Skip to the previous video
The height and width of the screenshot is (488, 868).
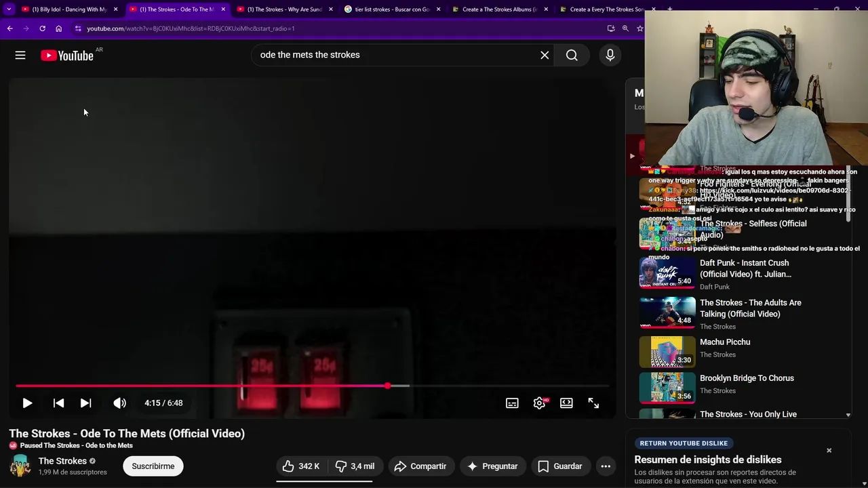click(59, 403)
